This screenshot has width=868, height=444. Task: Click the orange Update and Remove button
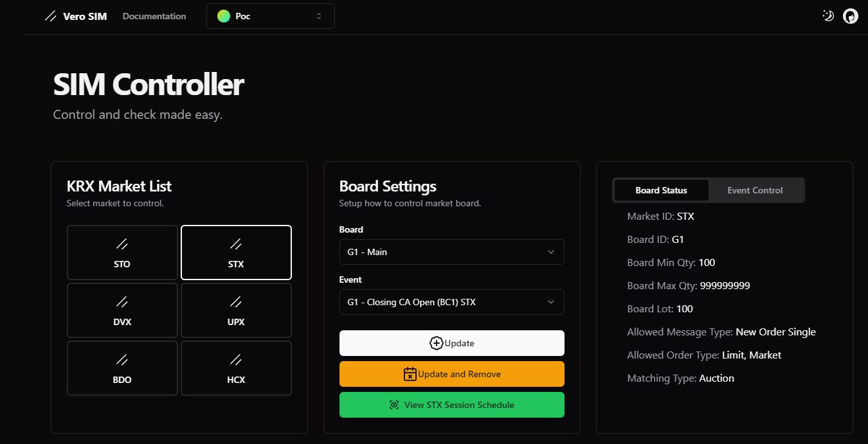452,374
